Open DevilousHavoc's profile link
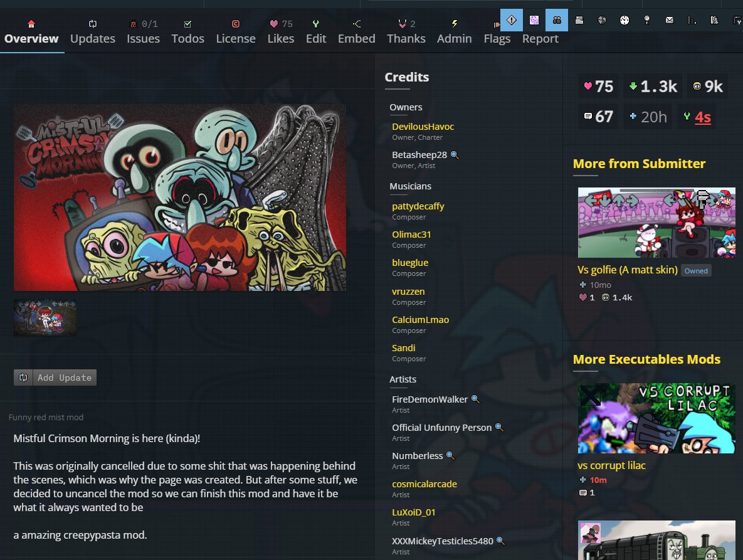The width and height of the screenshot is (743, 560). click(x=423, y=127)
